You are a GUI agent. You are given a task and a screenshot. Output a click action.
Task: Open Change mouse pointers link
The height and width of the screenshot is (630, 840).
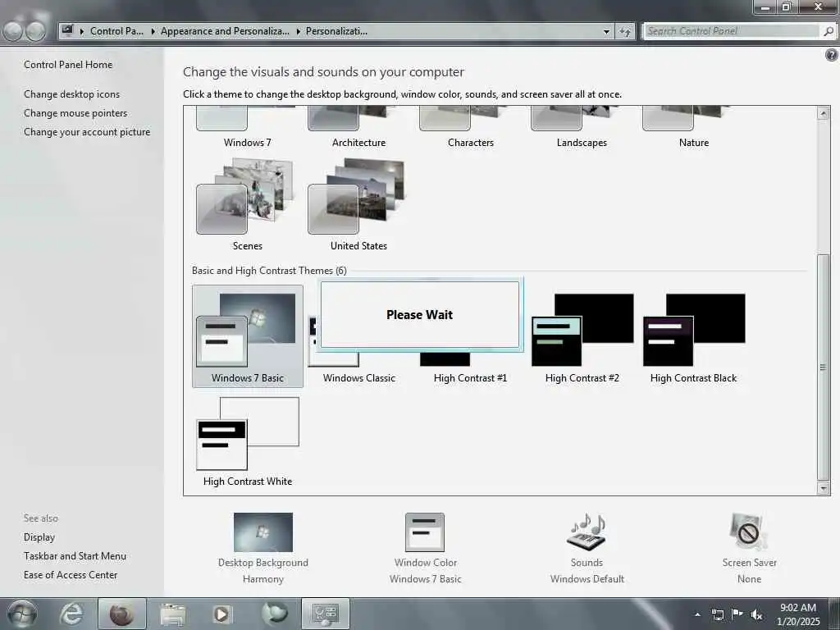[75, 113]
